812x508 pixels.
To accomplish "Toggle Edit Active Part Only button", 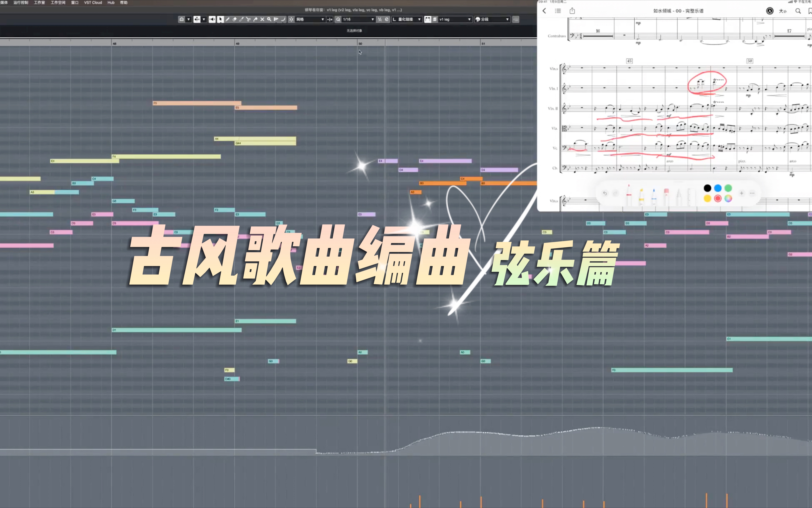I will (x=435, y=20).
